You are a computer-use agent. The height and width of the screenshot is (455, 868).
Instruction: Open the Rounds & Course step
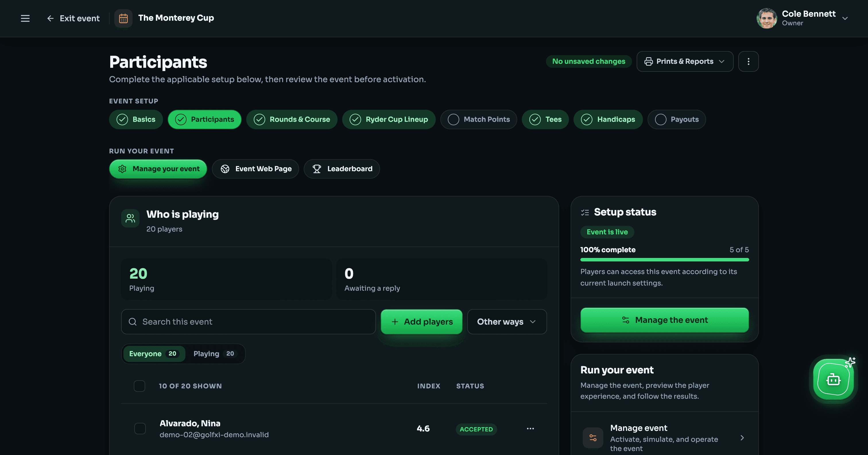pyautogui.click(x=291, y=119)
